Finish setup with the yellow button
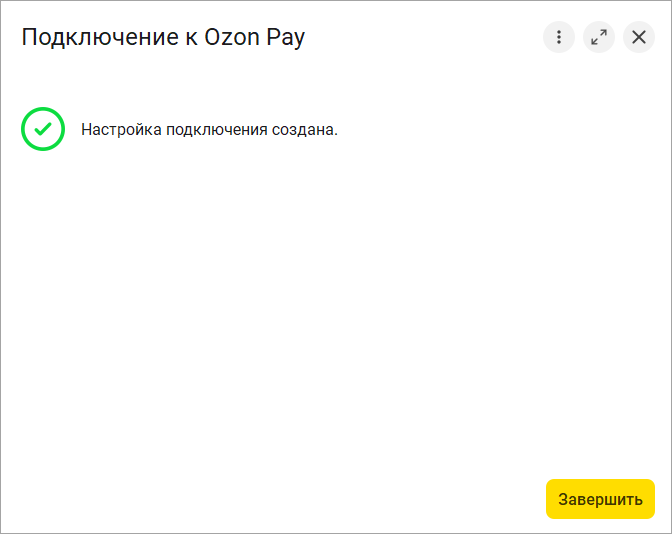672x534 pixels. 600,499
